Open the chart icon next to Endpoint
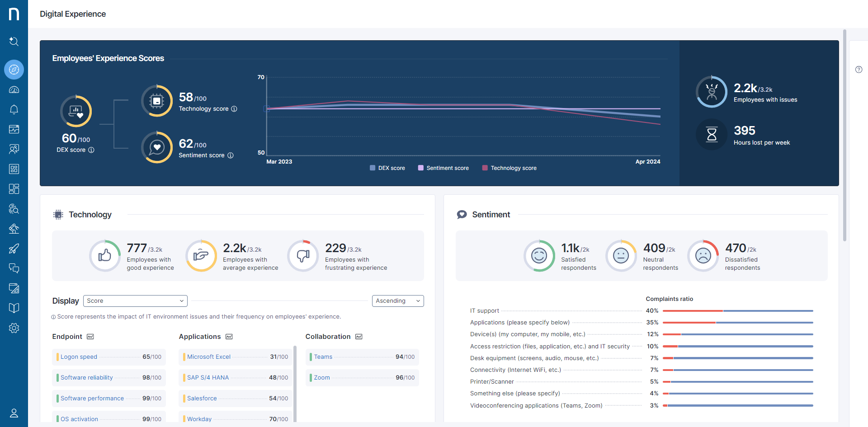The height and width of the screenshot is (427, 868). [x=90, y=337]
